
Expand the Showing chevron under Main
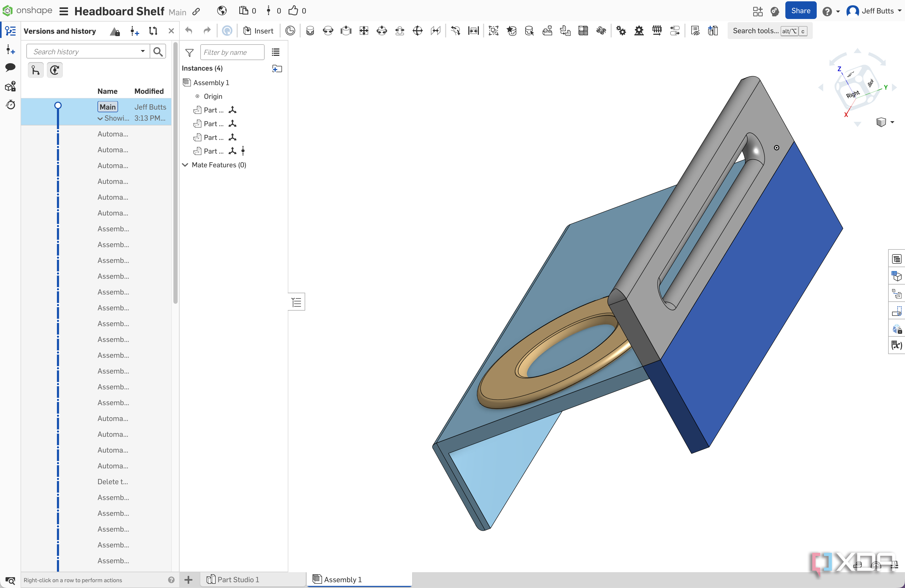pyautogui.click(x=100, y=118)
